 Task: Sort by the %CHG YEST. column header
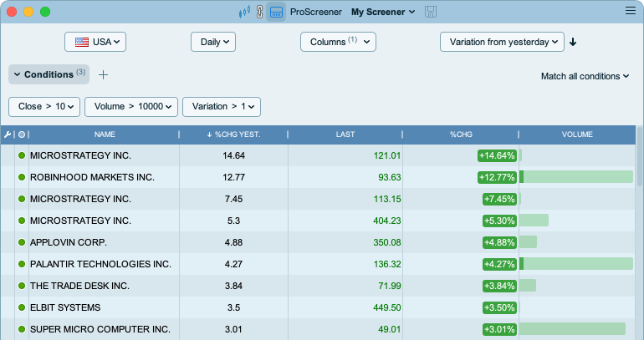coord(233,134)
